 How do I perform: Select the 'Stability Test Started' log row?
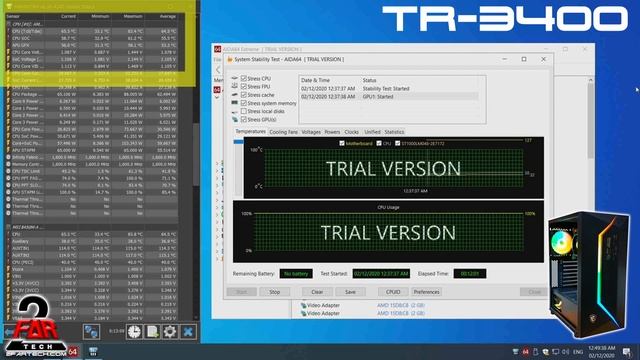(x=389, y=89)
